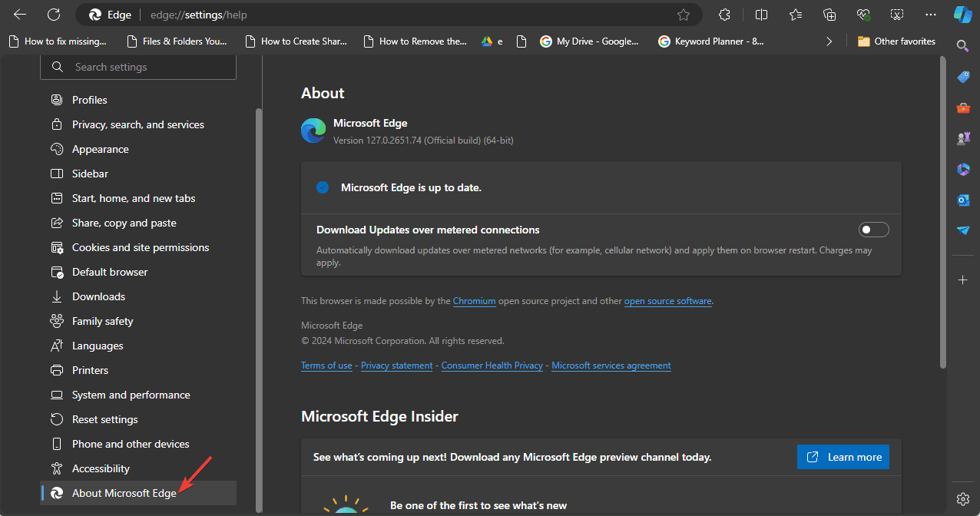This screenshot has width=980, height=516.
Task: Open the Collections icon
Action: pos(829,15)
